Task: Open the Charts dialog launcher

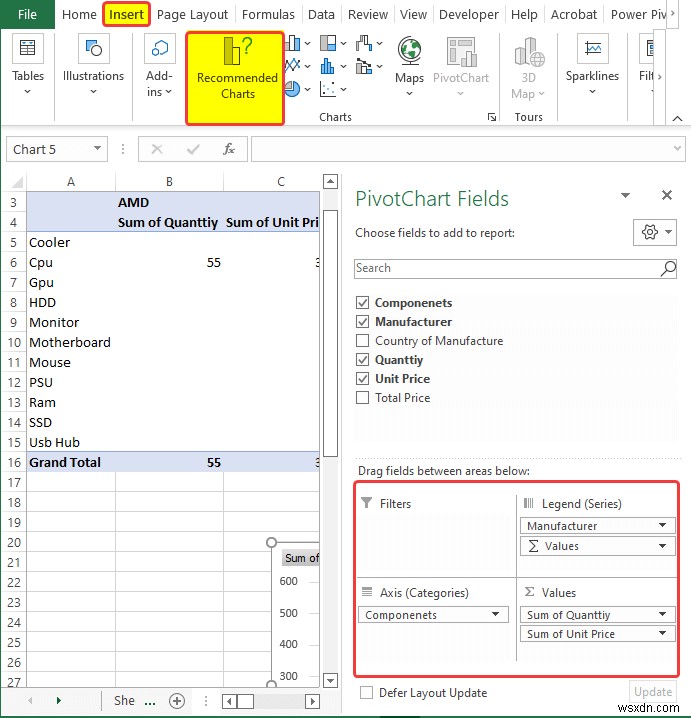Action: click(x=492, y=117)
